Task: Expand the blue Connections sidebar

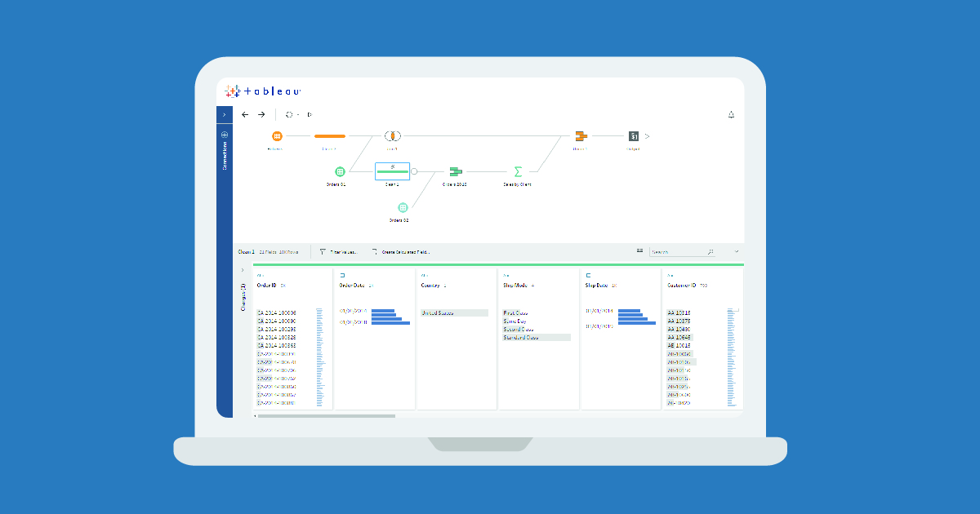Action: (225, 114)
